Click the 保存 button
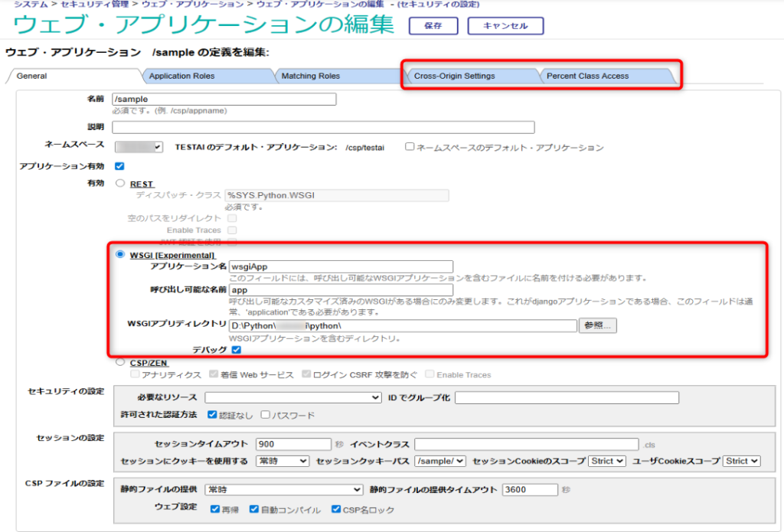The image size is (784, 532). pos(433,26)
